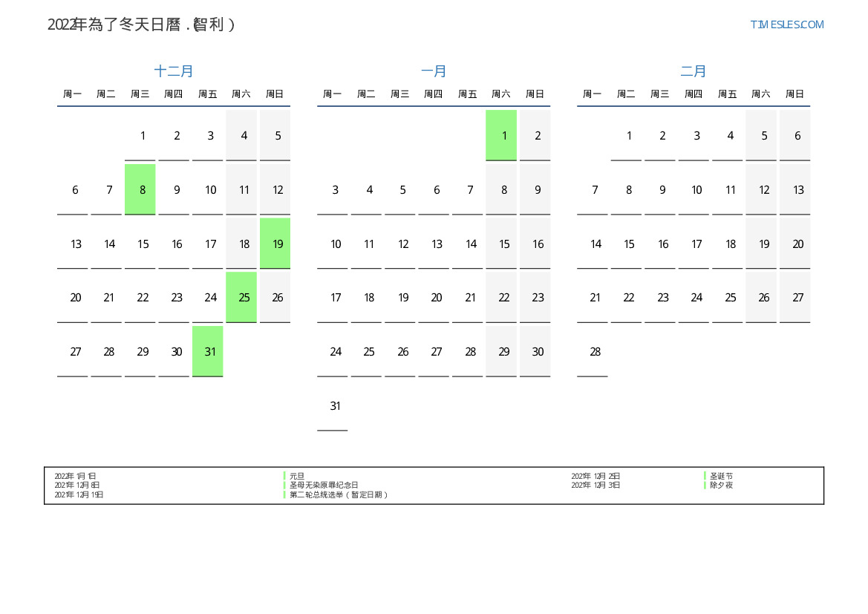Select legend date 2022年 1月 1日
The height and width of the screenshot is (614, 868).
pyautogui.click(x=75, y=476)
